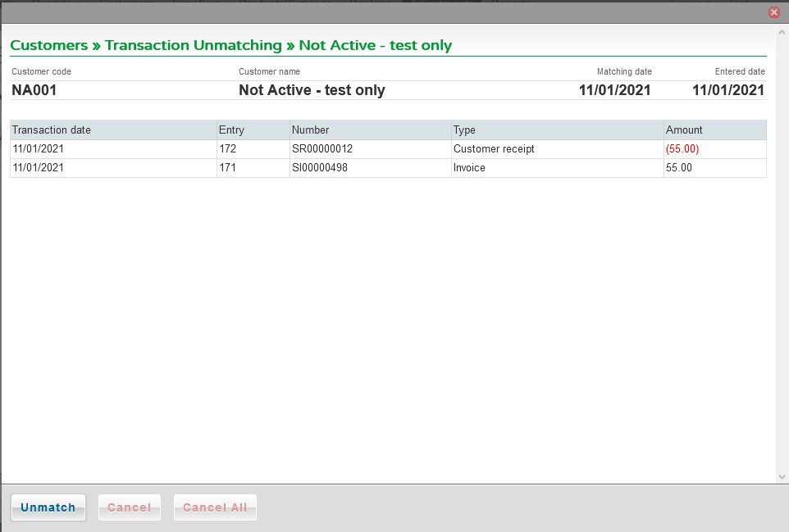Select the SI00000498 invoice number cell
This screenshot has width=789, height=532.
click(x=371, y=167)
